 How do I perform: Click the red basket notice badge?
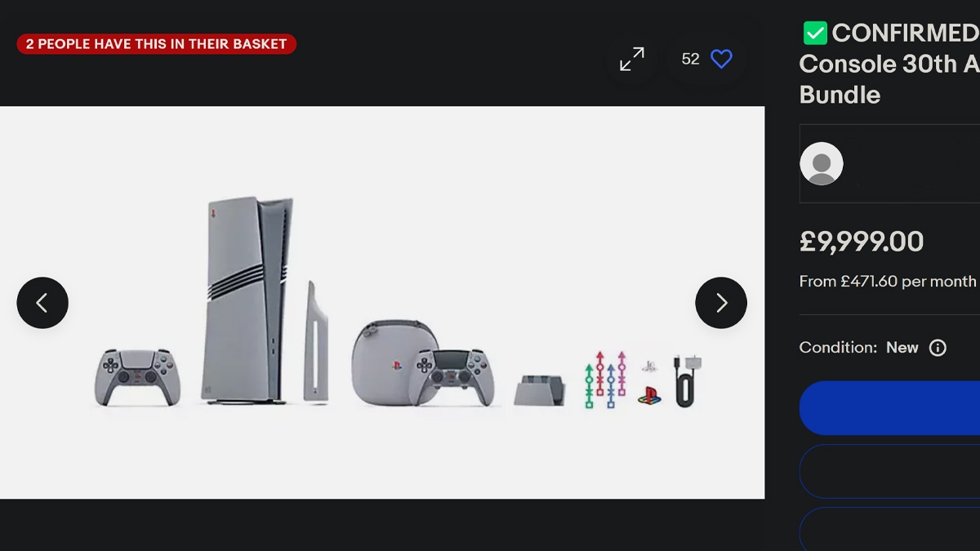click(156, 44)
